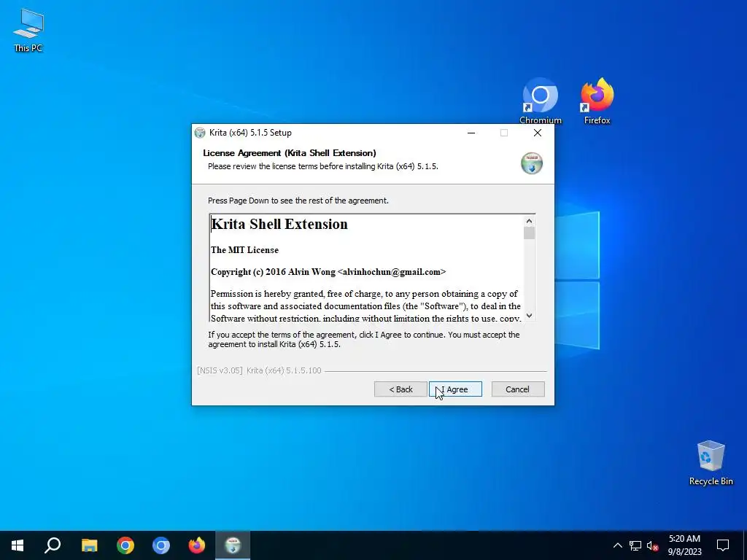Open the Windows Start menu

[x=18, y=545]
